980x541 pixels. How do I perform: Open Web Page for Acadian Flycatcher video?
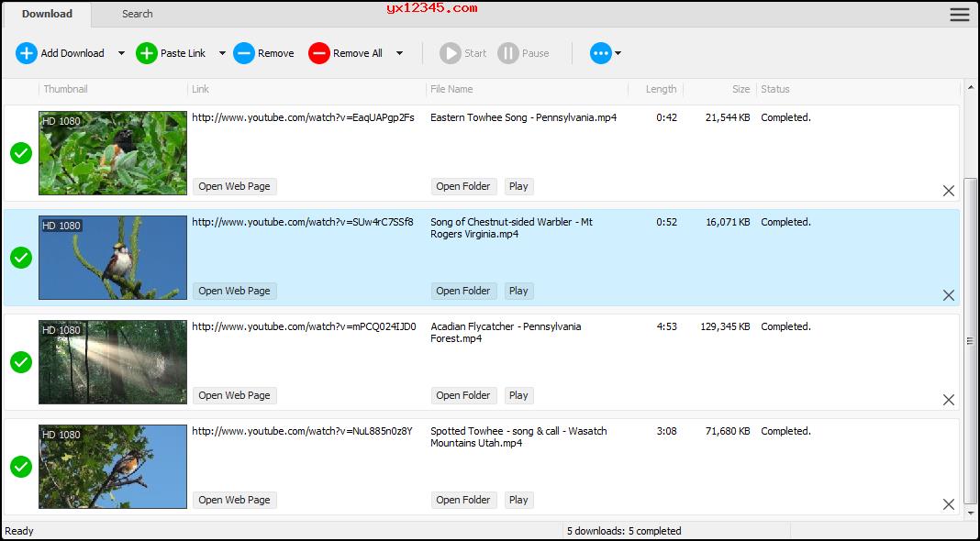pos(234,395)
